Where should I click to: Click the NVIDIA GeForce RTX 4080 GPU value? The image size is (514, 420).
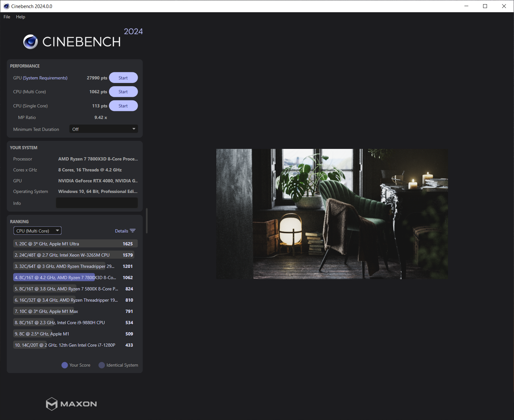(x=98, y=181)
